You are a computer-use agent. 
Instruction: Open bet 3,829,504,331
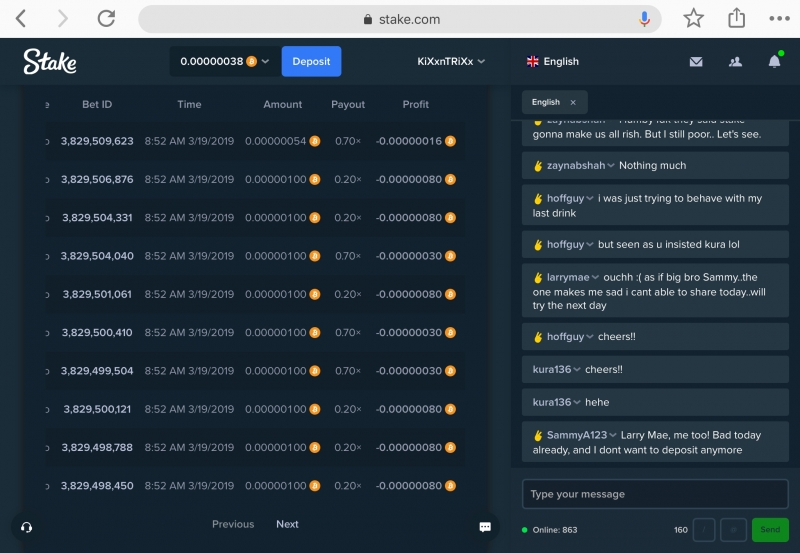pos(97,217)
